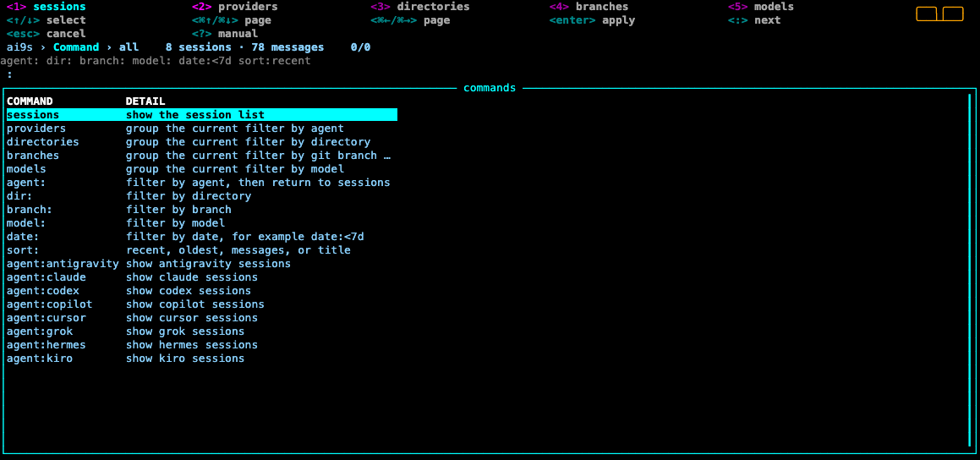The height and width of the screenshot is (460, 980).
Task: Select the 'agent:grok' command row
Action: coord(202,331)
